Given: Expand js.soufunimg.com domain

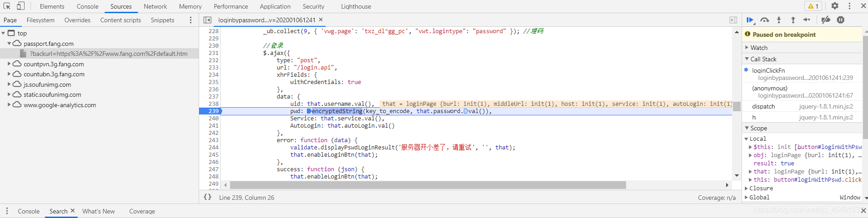Looking at the screenshot, I should coord(9,84).
